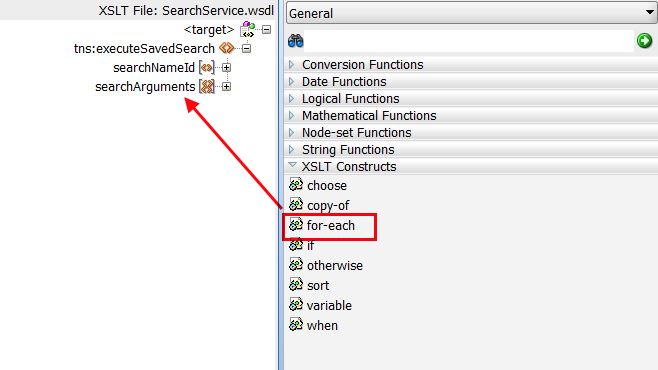Pick the for-each construct icon
658x370 pixels.
coord(296,224)
